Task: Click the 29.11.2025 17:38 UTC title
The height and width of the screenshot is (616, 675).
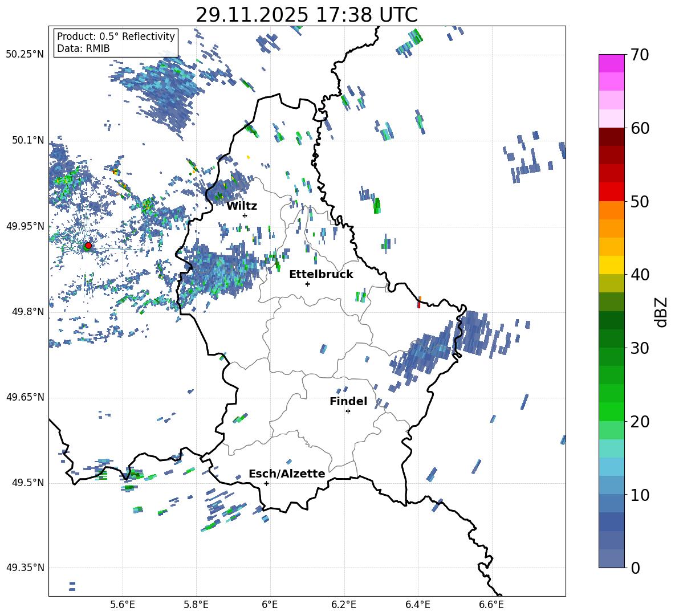Action: (307, 15)
